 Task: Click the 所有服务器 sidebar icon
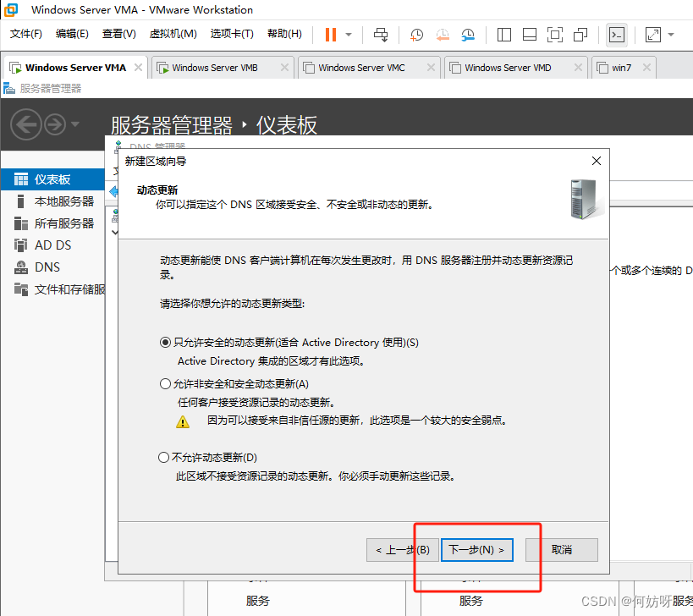(x=21, y=223)
